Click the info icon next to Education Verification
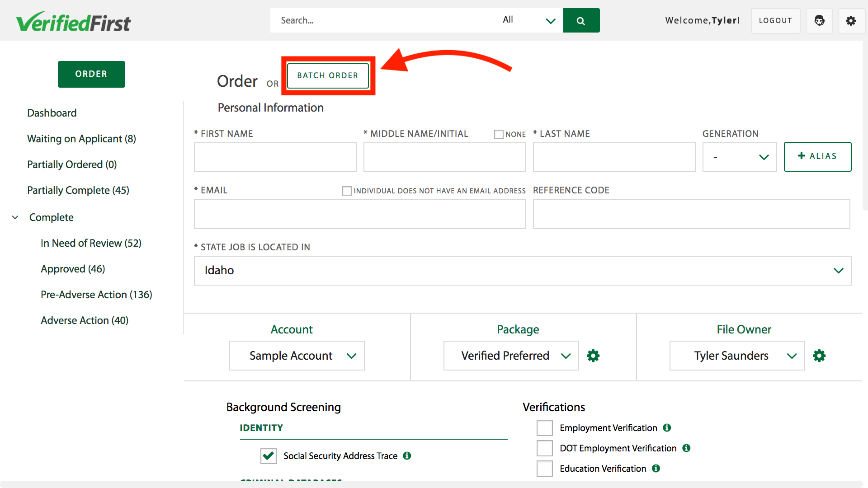 [656, 469]
